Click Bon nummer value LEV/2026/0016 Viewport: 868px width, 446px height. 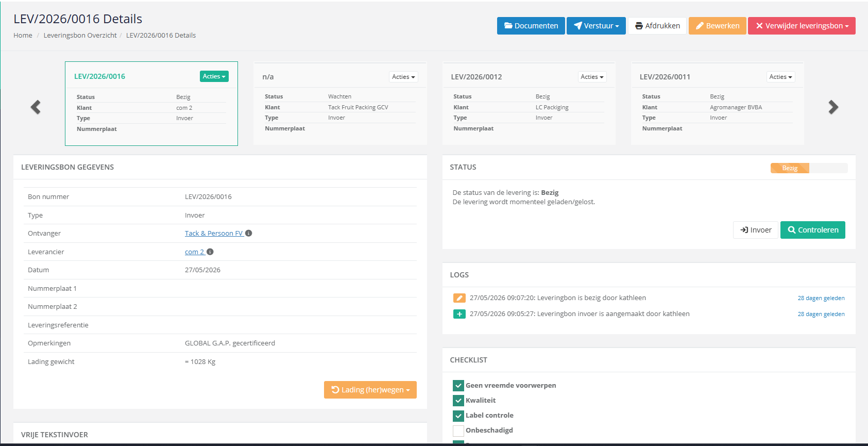point(208,197)
